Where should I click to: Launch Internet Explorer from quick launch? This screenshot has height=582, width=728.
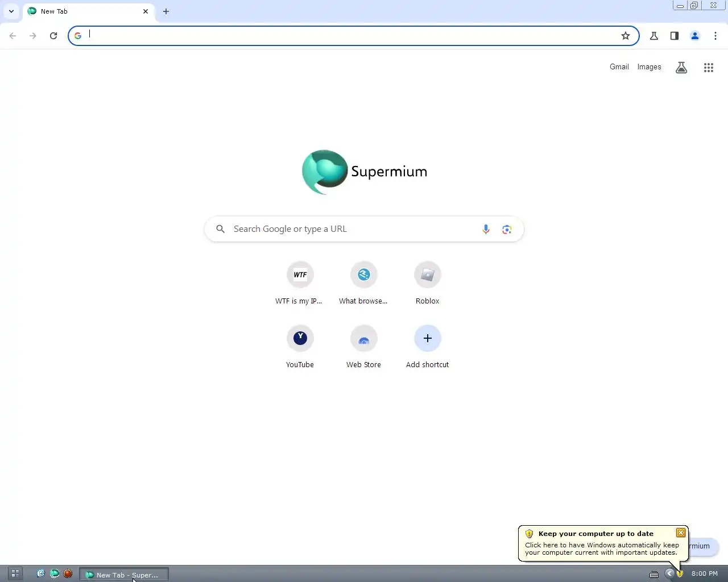tap(40, 573)
